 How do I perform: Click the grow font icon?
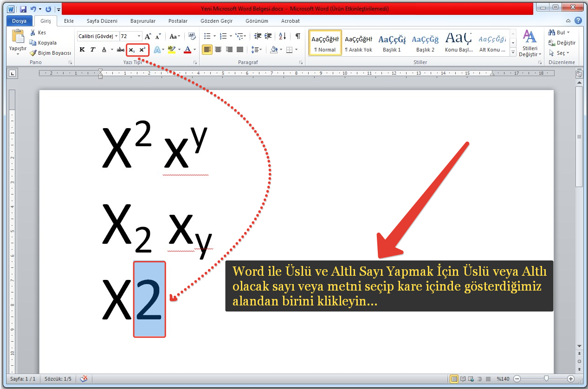point(148,36)
